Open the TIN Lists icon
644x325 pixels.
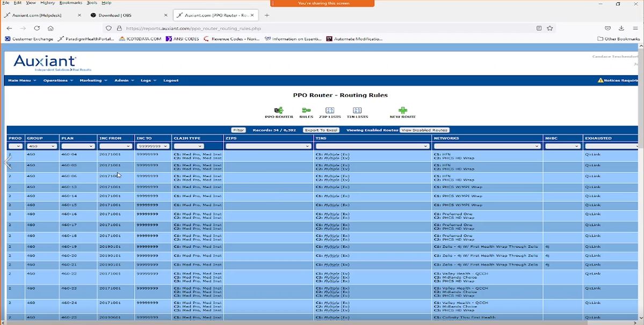click(357, 110)
